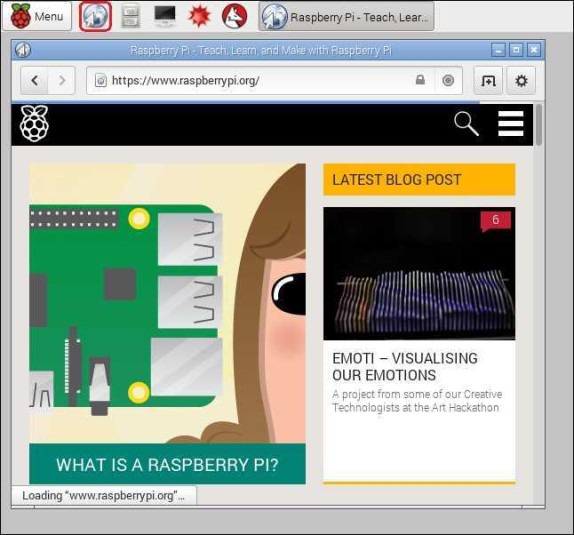574x535 pixels.
Task: Go forward with the browser forward arrow
Action: 62,80
